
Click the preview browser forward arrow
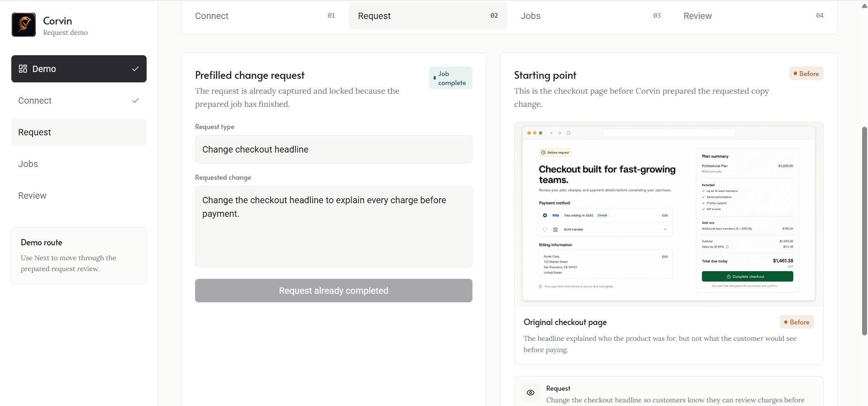(x=560, y=133)
